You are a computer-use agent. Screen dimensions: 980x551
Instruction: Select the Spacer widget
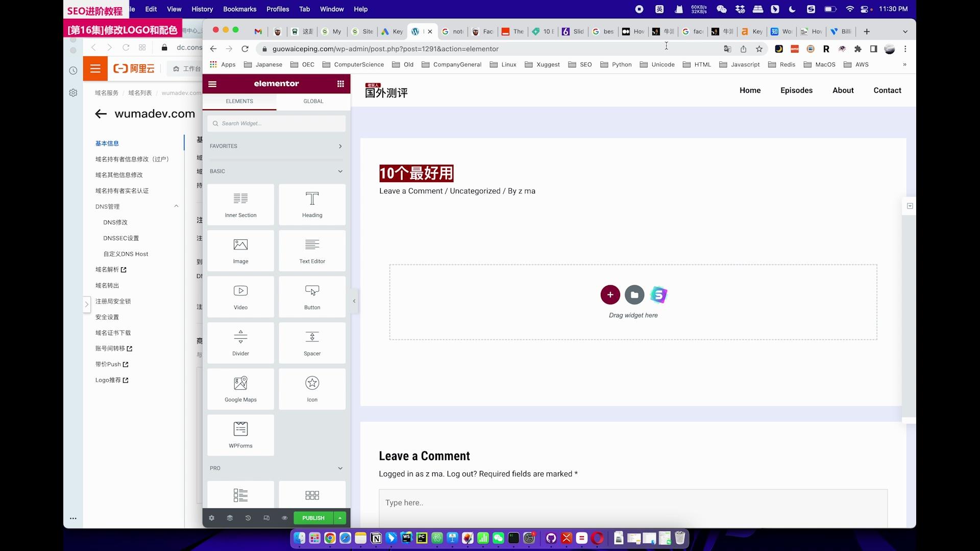[312, 343]
